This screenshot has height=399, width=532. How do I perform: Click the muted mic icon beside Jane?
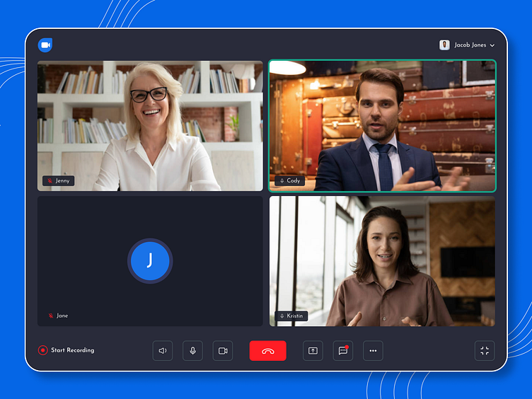(51, 316)
